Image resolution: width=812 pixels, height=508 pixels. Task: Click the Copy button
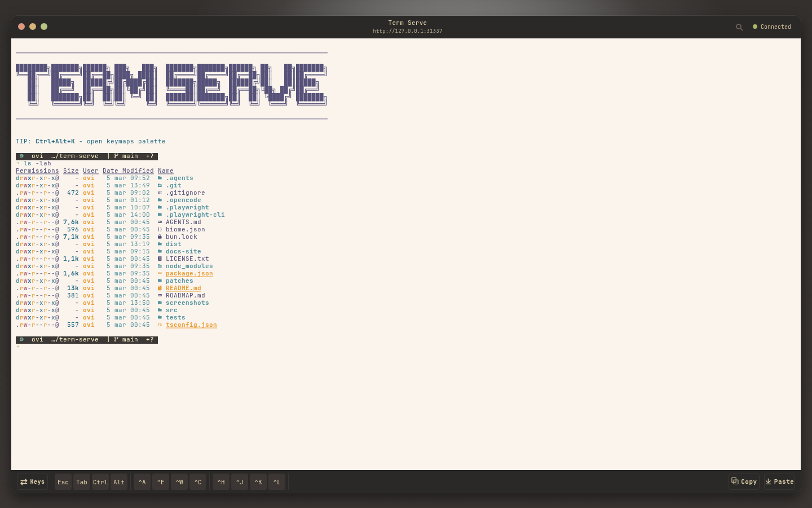[744, 481]
